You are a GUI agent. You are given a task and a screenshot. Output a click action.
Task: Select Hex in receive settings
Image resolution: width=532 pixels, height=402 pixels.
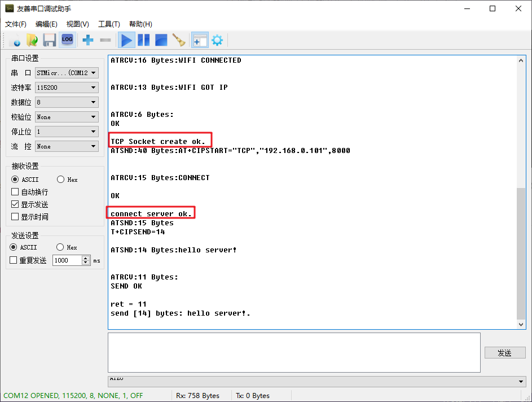point(60,180)
